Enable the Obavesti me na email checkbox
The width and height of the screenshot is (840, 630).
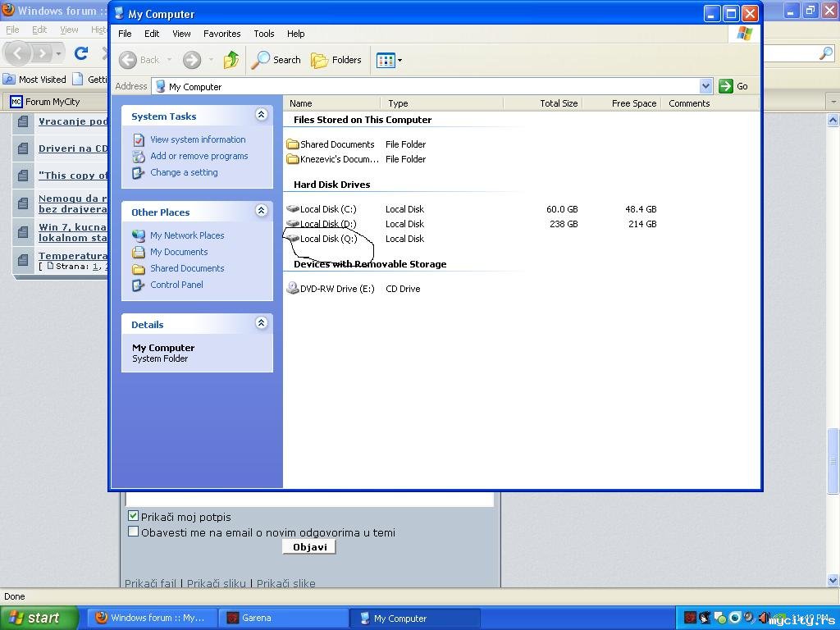click(x=134, y=532)
